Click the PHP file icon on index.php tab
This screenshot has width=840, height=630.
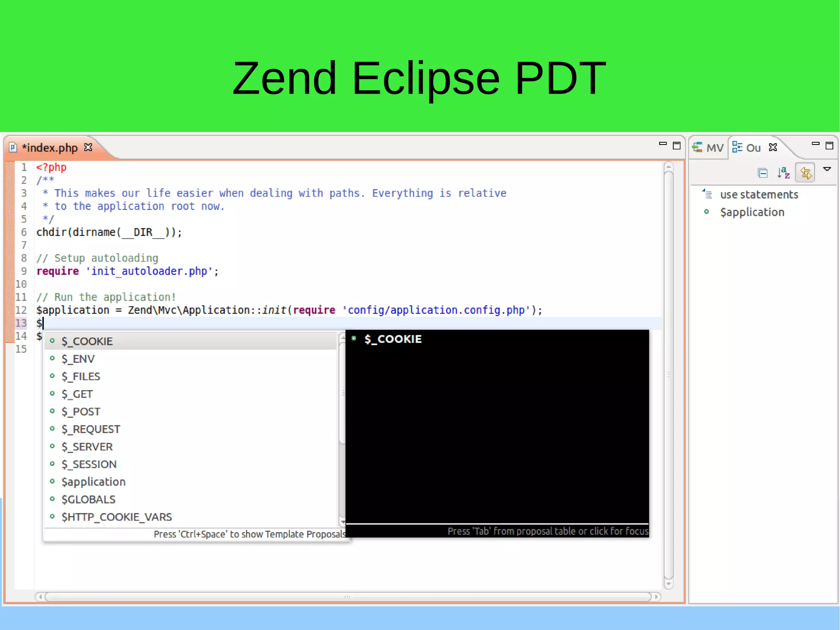coord(13,147)
